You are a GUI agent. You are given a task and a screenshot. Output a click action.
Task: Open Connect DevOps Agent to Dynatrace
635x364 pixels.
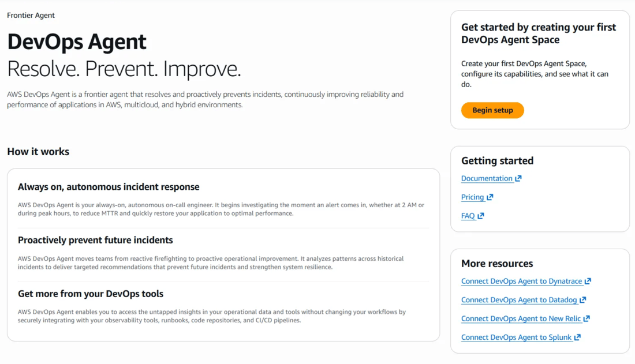point(521,281)
